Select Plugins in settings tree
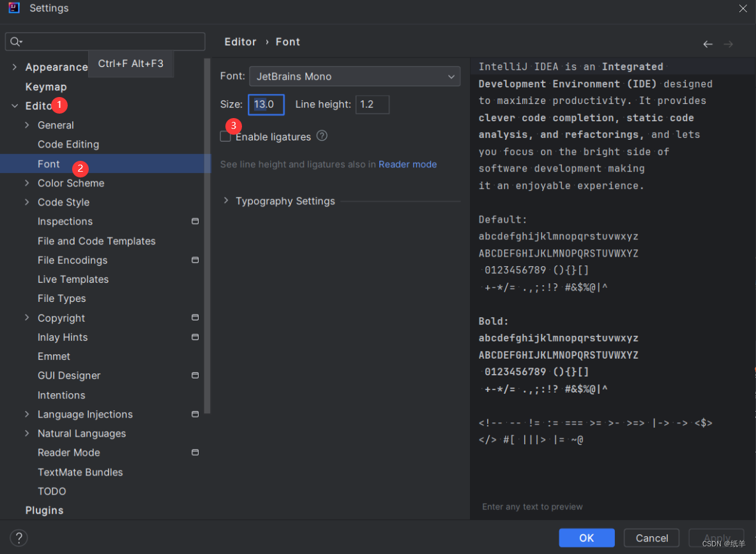 coord(44,510)
